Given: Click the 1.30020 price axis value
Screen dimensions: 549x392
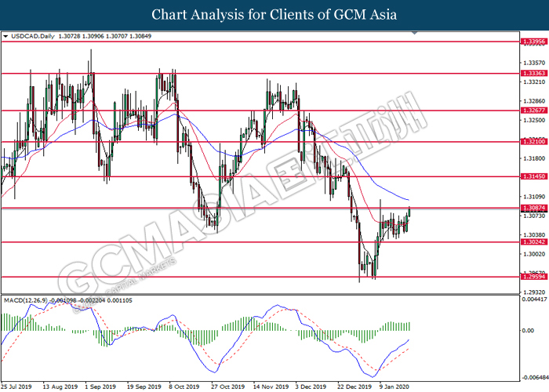Looking at the screenshot, I should point(534,254).
